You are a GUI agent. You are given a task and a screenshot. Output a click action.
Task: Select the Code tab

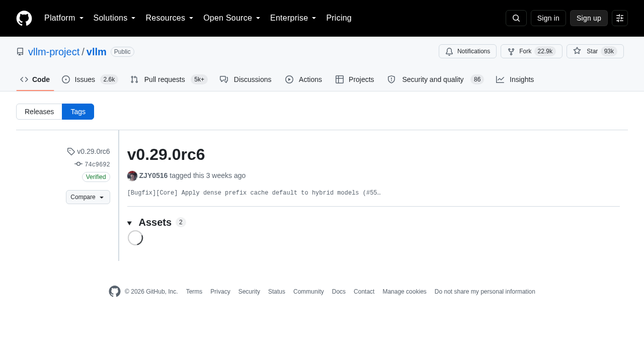click(x=35, y=79)
